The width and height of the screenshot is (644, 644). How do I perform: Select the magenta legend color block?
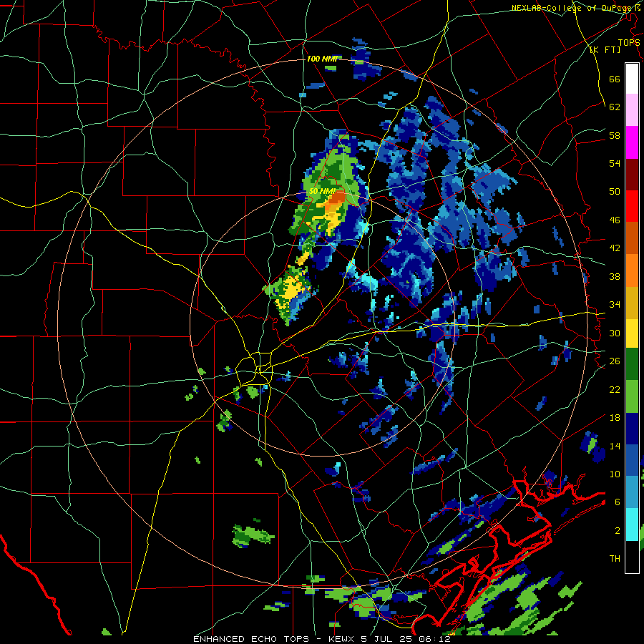coord(632,142)
